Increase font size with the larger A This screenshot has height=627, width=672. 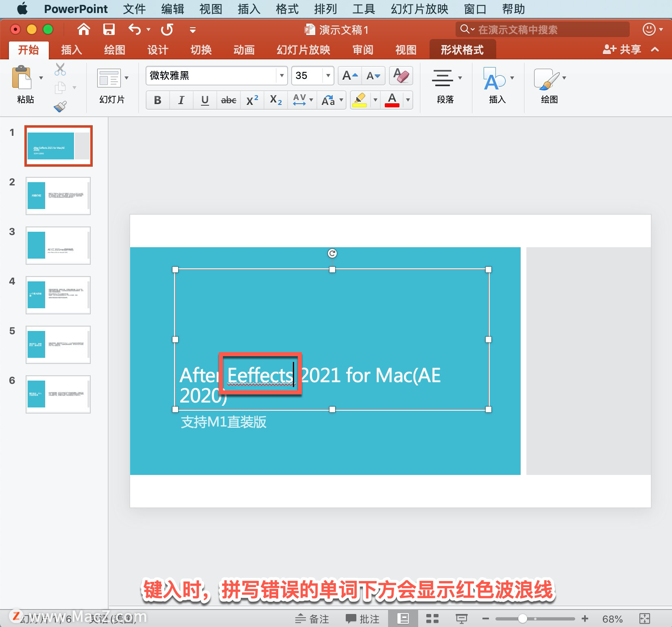point(350,76)
